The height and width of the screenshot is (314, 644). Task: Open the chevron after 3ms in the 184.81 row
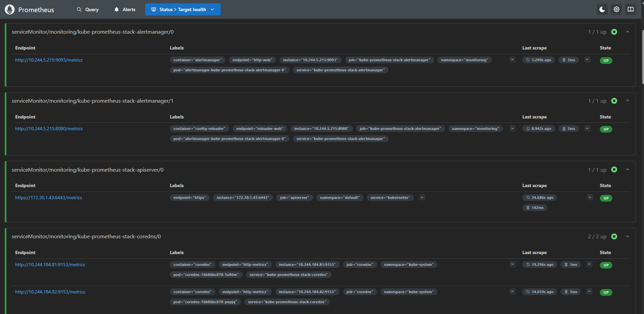click(589, 264)
